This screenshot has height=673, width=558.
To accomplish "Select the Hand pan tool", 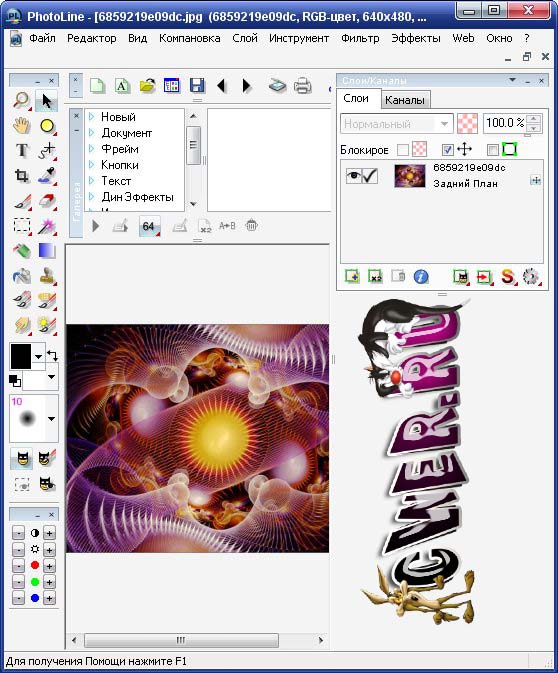I will (x=21, y=126).
